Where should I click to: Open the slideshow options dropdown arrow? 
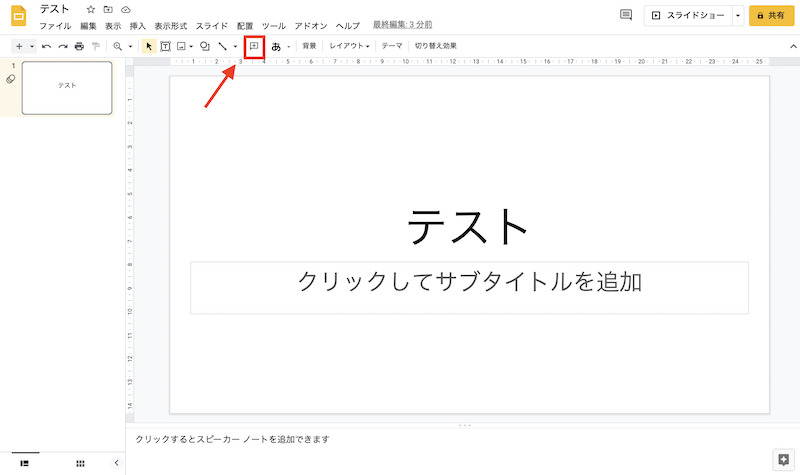(x=737, y=16)
